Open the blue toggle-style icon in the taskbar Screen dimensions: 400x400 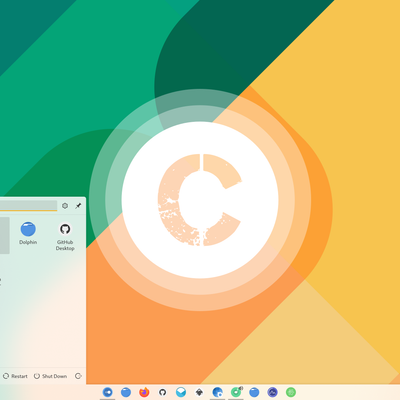(107, 392)
